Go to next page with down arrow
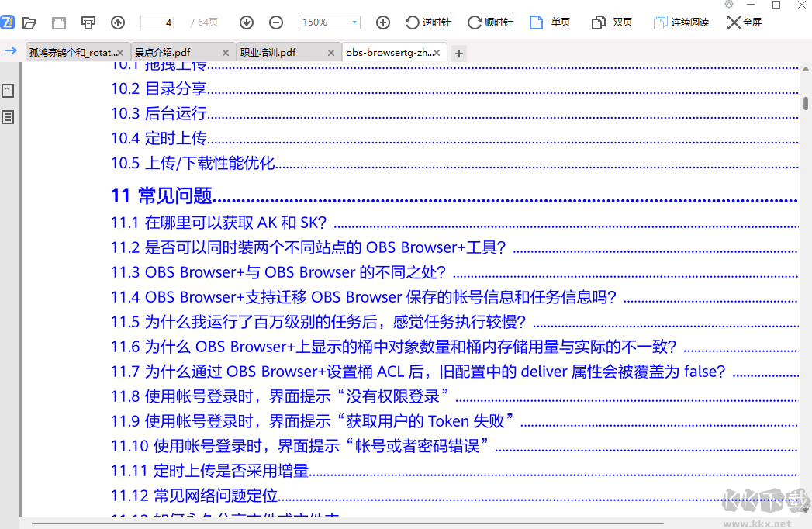812x529 pixels. [x=247, y=22]
